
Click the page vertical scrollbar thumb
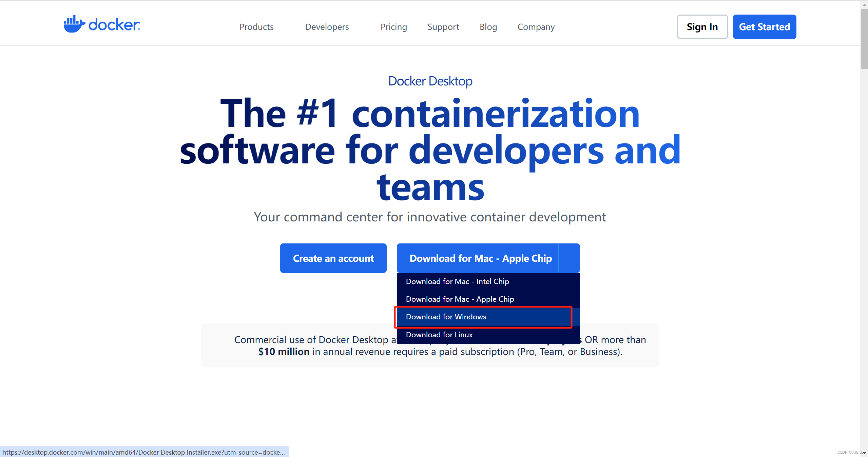pos(864,39)
